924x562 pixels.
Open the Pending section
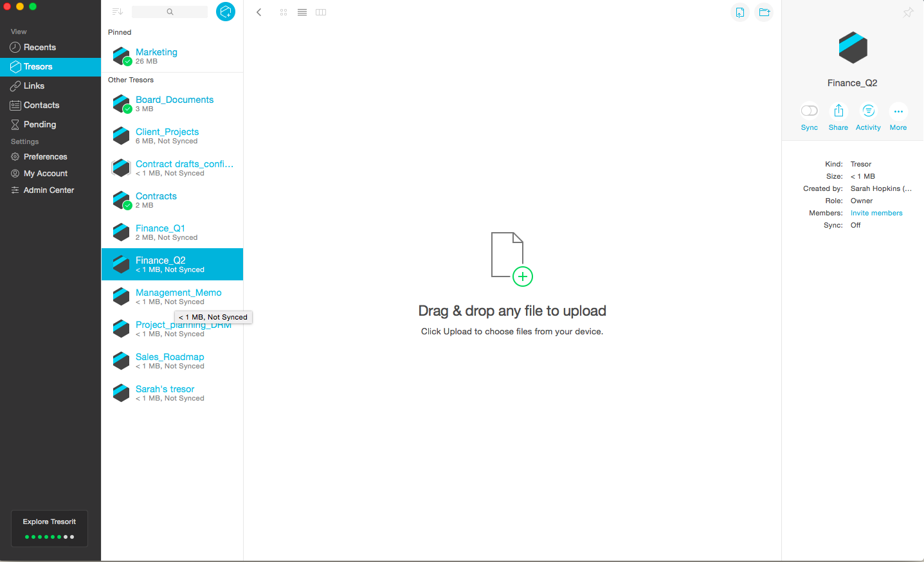click(50, 125)
